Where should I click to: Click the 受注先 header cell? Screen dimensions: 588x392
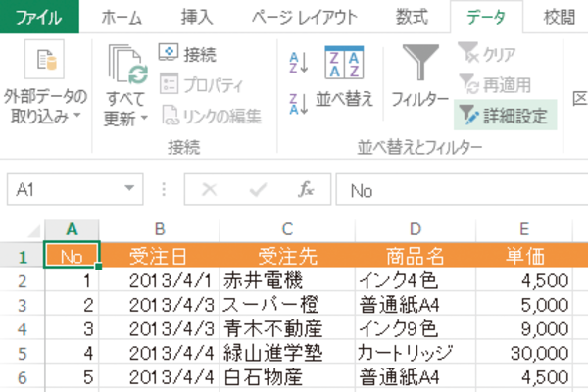[287, 256]
